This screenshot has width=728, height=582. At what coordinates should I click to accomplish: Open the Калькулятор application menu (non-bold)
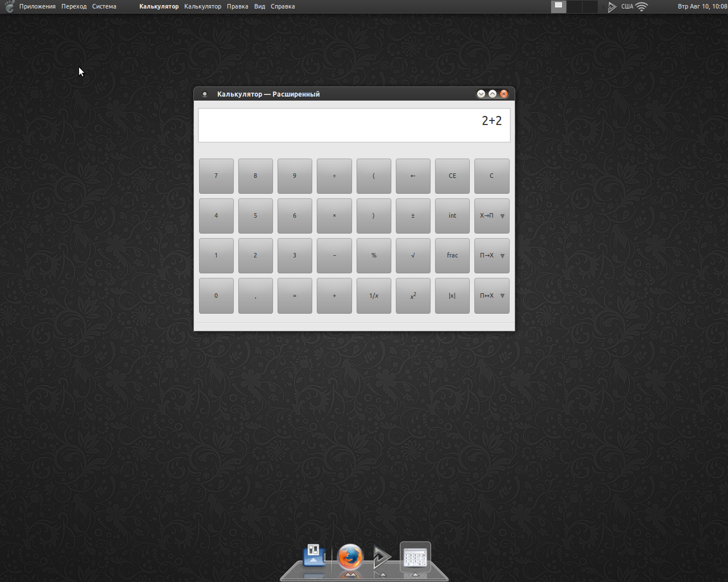point(202,7)
